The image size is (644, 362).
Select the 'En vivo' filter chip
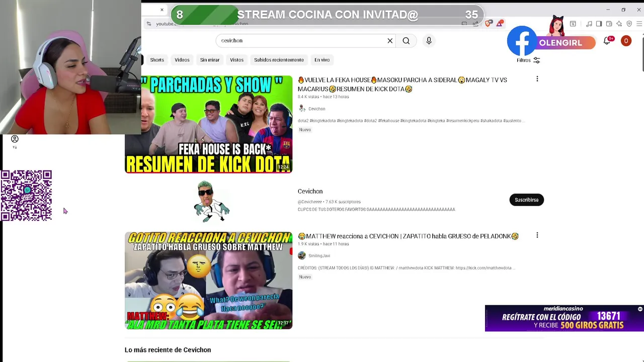322,60
